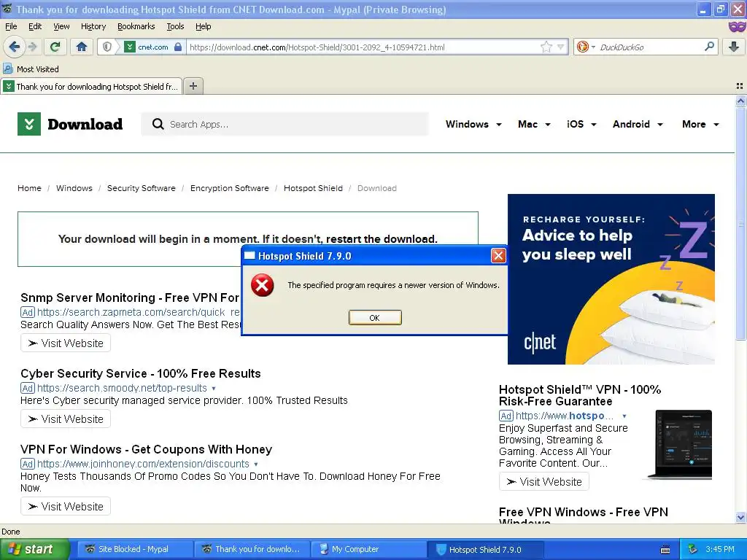Image resolution: width=747 pixels, height=560 pixels.
Task: Click Security Software breadcrumb link
Action: 141,188
